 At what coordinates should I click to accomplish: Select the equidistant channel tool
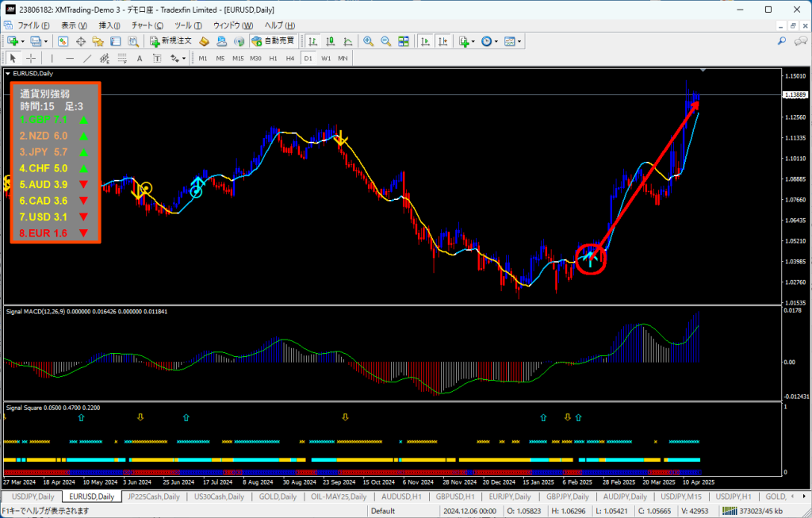pos(105,58)
